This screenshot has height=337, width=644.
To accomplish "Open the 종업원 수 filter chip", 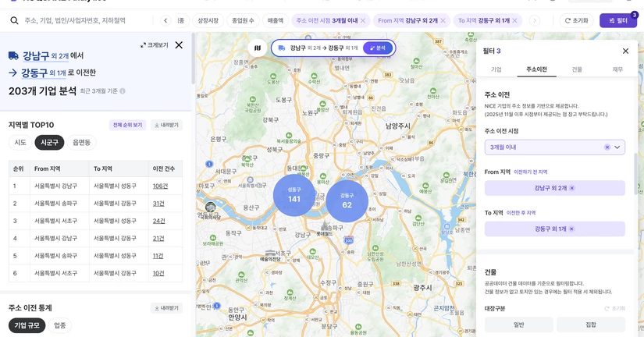I will click(243, 20).
